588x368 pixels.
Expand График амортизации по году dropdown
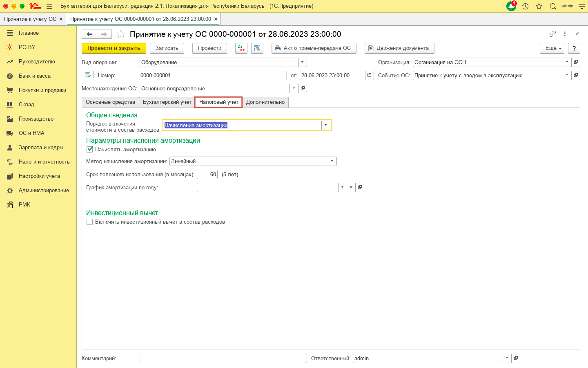coord(342,187)
